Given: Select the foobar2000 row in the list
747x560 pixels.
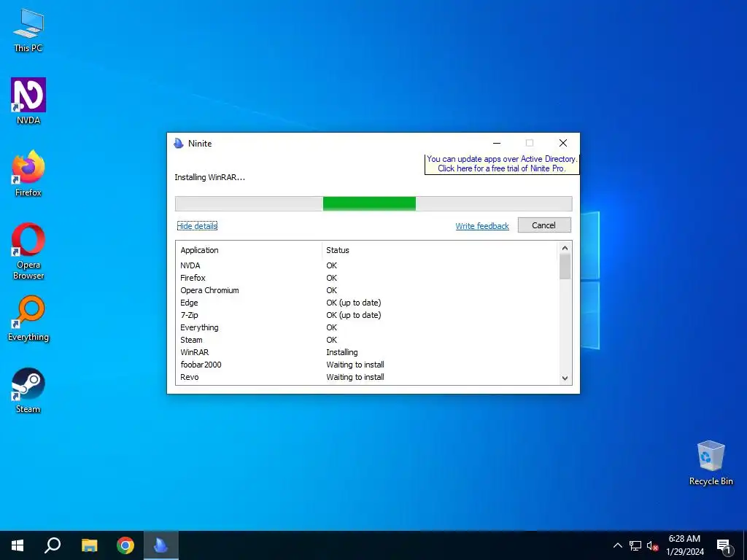Looking at the screenshot, I should pos(367,365).
